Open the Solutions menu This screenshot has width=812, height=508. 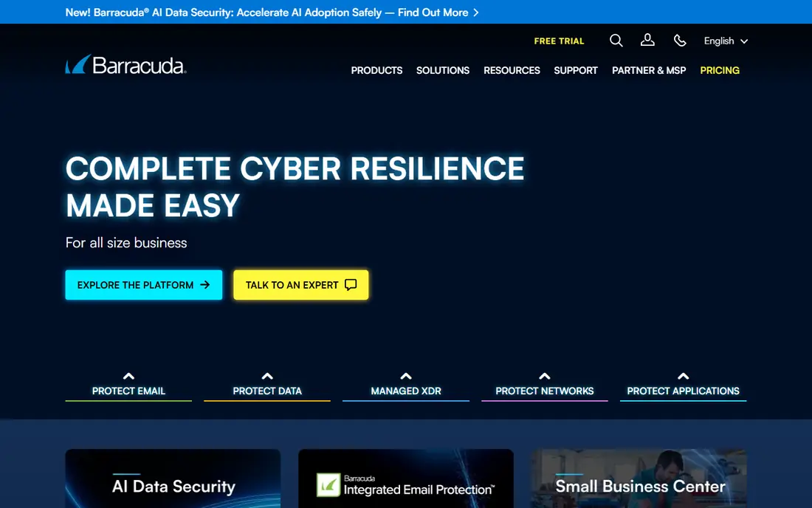pos(443,70)
